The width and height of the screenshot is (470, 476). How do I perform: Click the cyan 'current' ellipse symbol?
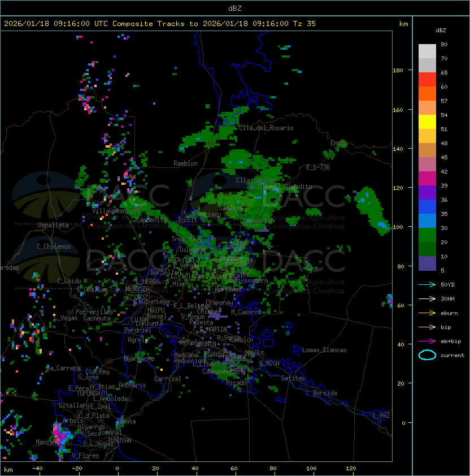point(427,355)
